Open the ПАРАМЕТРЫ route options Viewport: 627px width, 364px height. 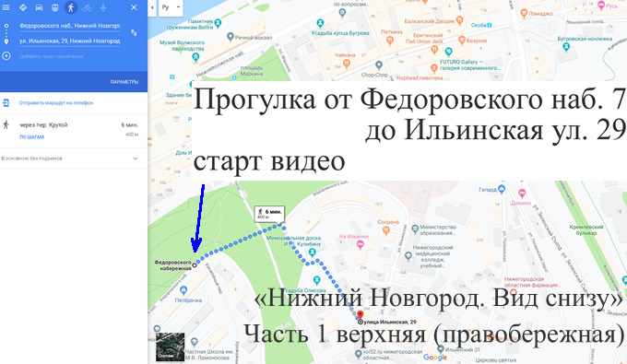tap(124, 81)
